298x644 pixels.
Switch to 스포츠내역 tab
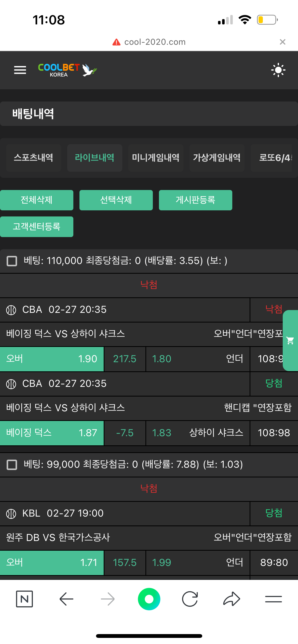tap(33, 158)
